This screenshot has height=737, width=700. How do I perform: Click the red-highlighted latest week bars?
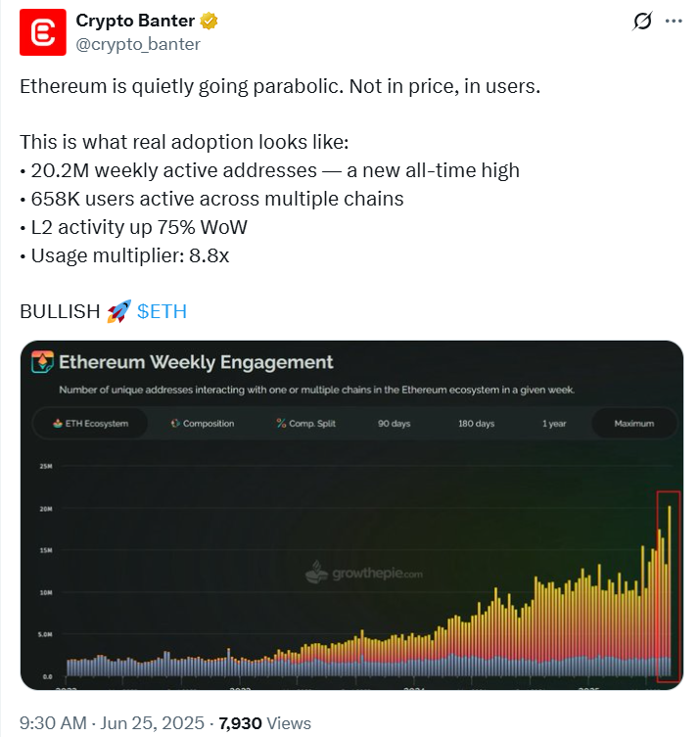point(668,585)
